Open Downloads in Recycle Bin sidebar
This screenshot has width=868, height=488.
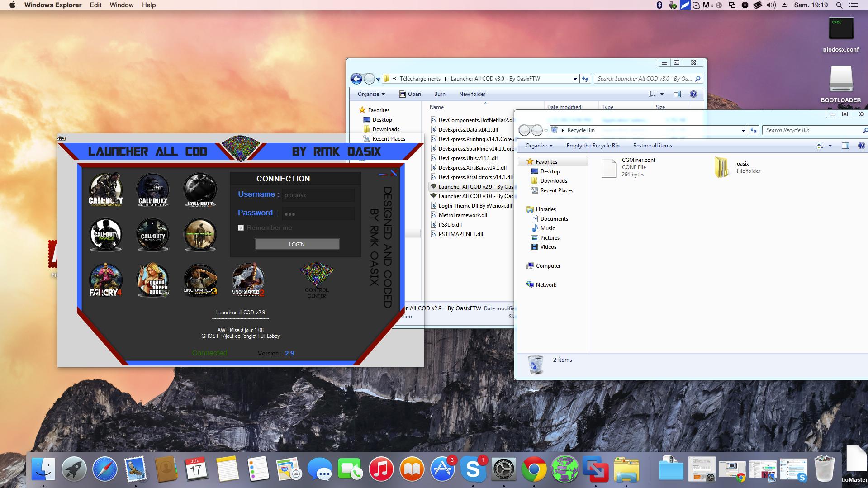click(x=549, y=181)
